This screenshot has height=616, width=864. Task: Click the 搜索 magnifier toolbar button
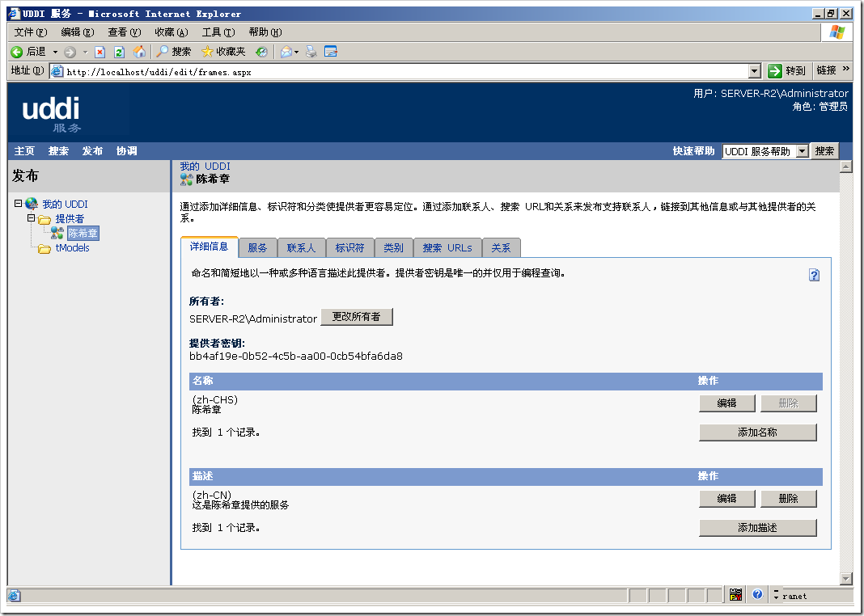point(174,52)
